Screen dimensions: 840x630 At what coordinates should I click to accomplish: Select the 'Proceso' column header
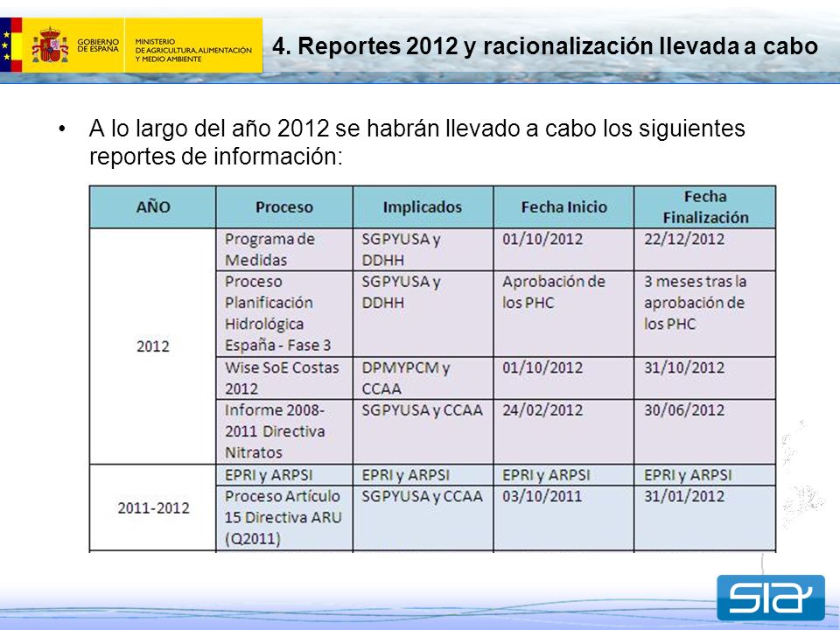[283, 207]
